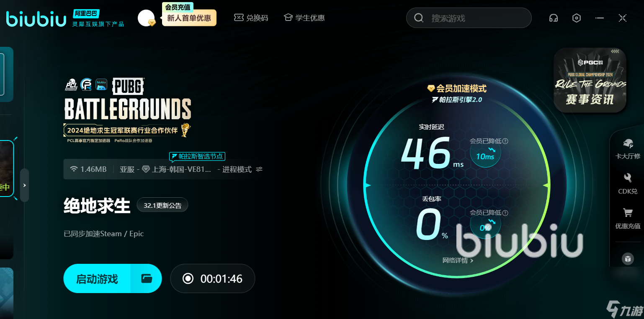644x319 pixels.
Task: Click the 启动游戏 launch button
Action: [97, 278]
